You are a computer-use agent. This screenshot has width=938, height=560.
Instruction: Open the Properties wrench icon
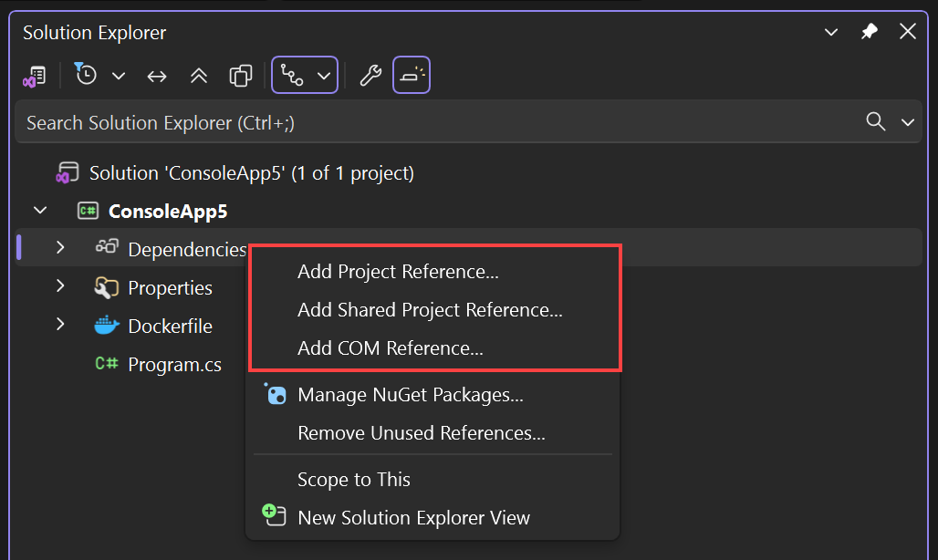[x=371, y=76]
